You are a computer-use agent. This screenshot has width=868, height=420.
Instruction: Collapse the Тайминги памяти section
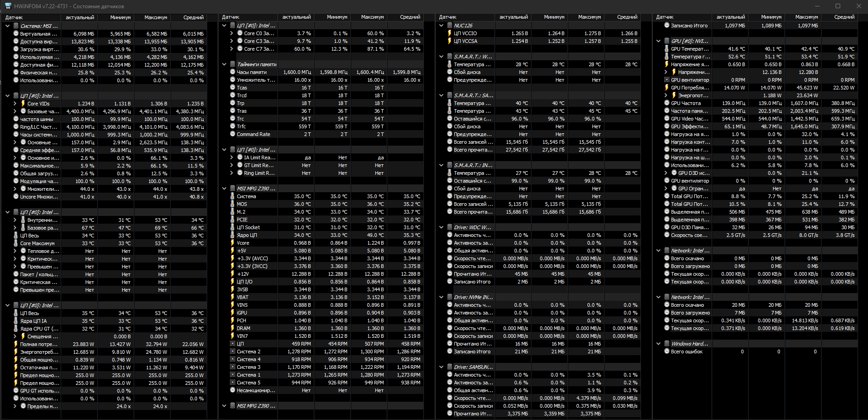[224, 64]
